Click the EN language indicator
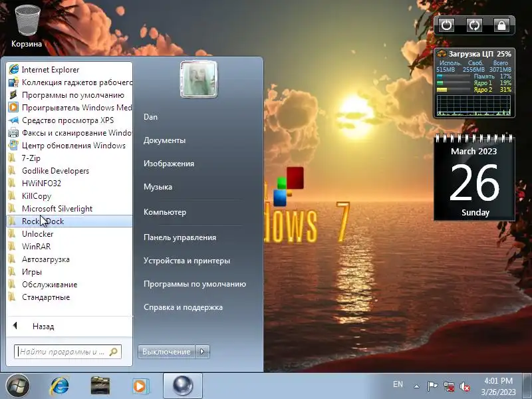Viewport: 532px width, 399px height. point(398,384)
